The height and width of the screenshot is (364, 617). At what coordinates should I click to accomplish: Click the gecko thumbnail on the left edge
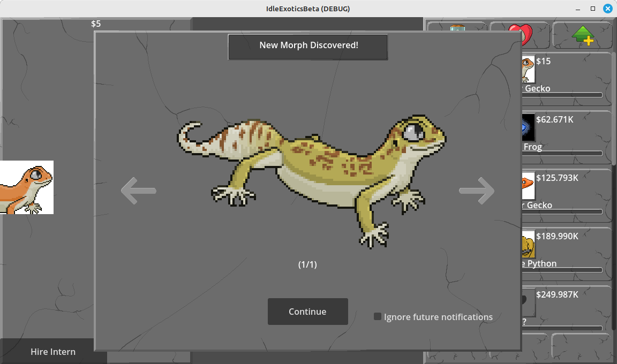pyautogui.click(x=27, y=187)
